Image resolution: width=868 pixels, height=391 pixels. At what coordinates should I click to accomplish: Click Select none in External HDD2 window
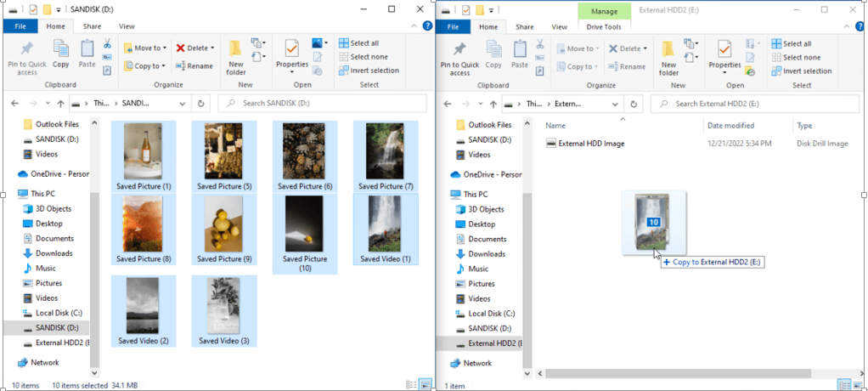pos(796,57)
